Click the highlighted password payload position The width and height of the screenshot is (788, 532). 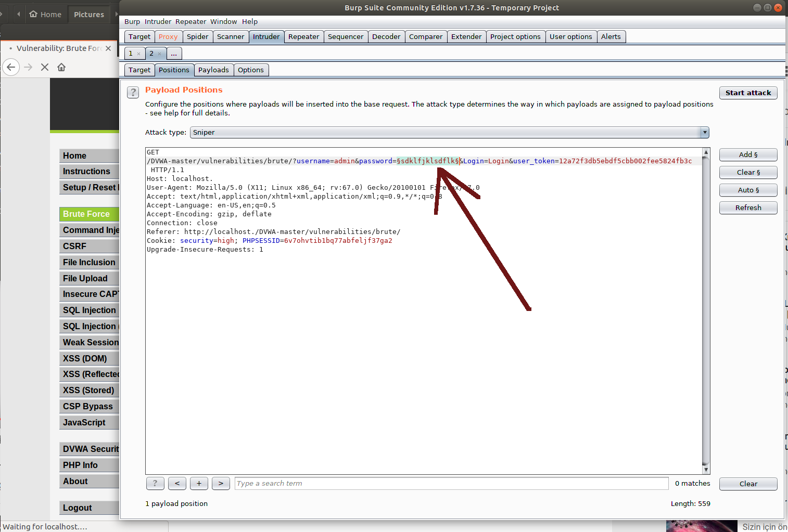[x=428, y=161]
